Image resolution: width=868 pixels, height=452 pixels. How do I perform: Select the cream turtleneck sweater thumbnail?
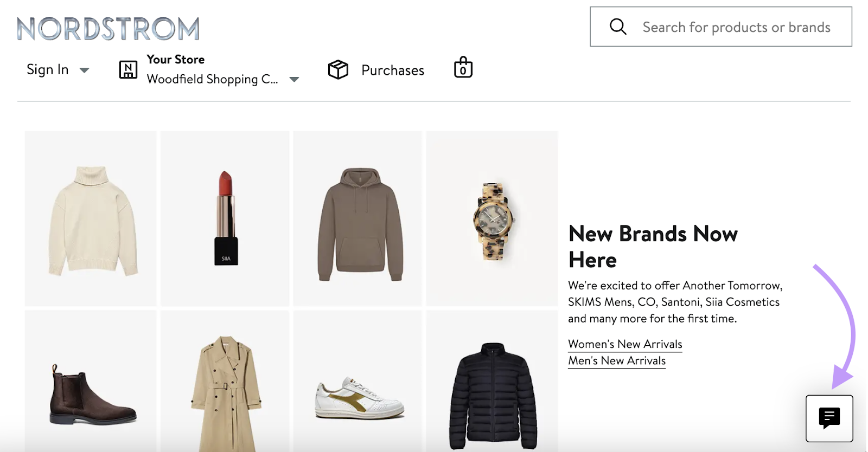point(91,218)
